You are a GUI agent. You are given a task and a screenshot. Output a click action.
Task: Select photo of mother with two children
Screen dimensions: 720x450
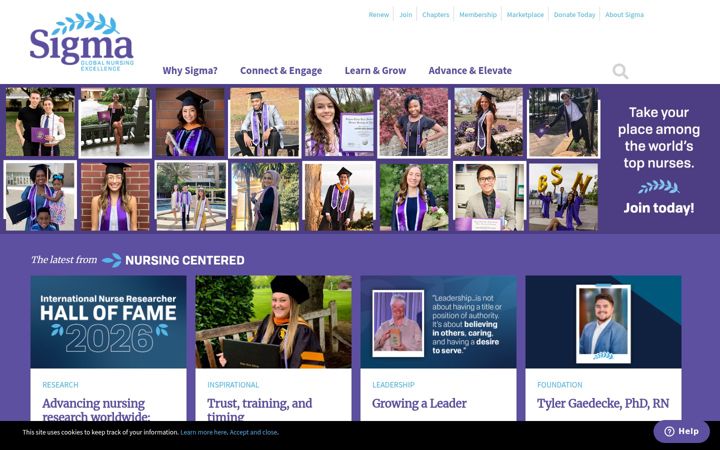(x=40, y=196)
